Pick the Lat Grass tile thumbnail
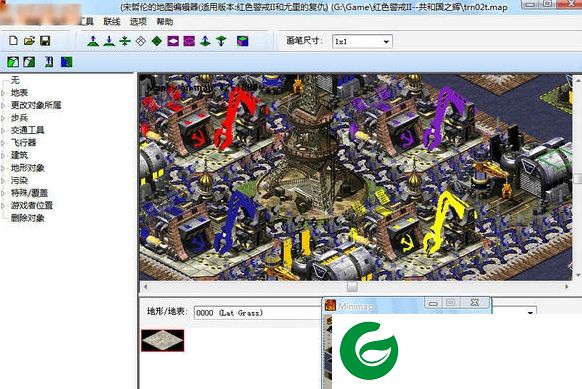Image resolution: width=582 pixels, height=389 pixels. (x=163, y=340)
